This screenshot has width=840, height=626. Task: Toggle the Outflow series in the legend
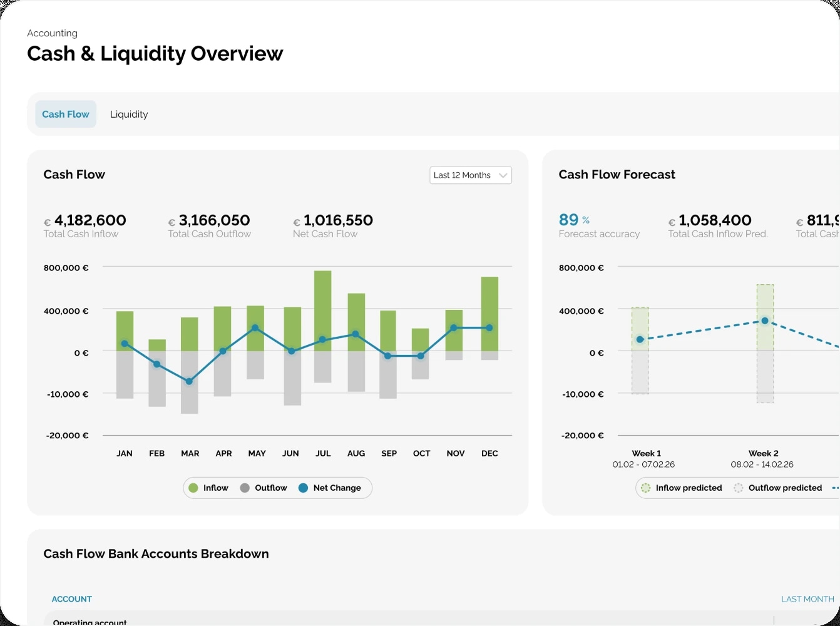tap(264, 488)
